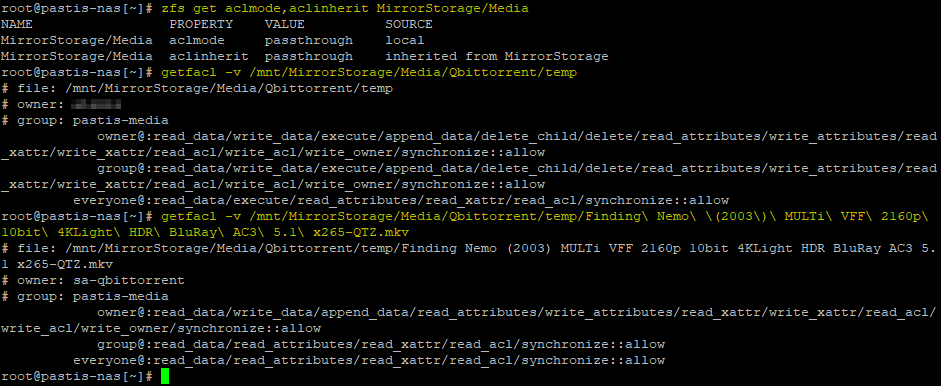Click 'inherited from MirrorStorage' source text
The width and height of the screenshot is (941, 386).
[497, 56]
